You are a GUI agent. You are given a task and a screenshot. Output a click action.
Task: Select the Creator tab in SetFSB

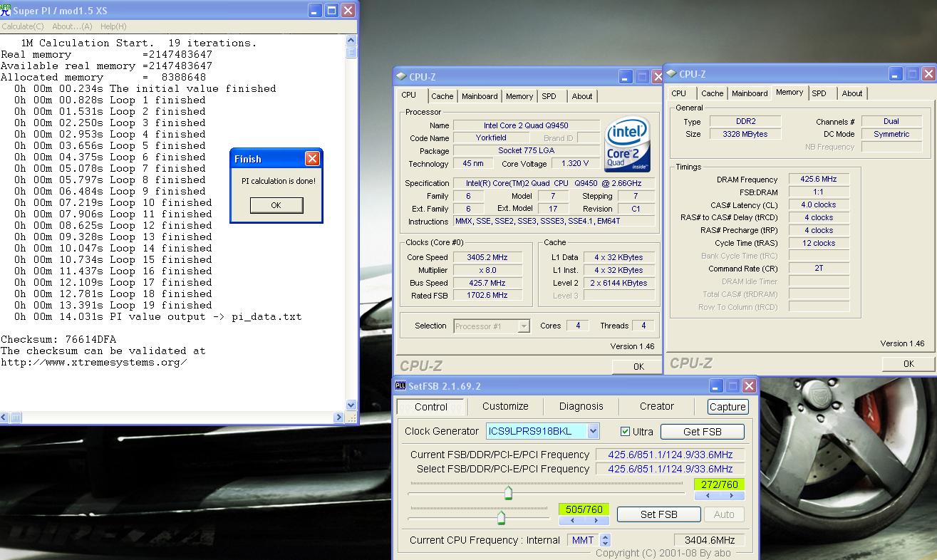(657, 406)
